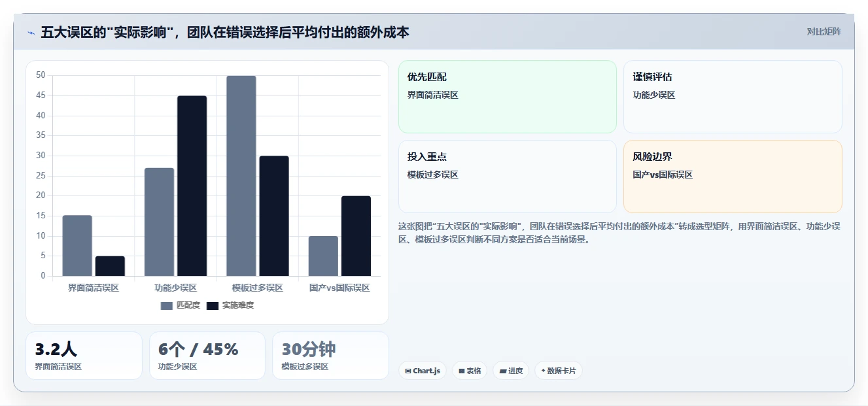The width and height of the screenshot is (868, 406).
Task: Select the 优先匹配 matrix card
Action: coord(508,97)
